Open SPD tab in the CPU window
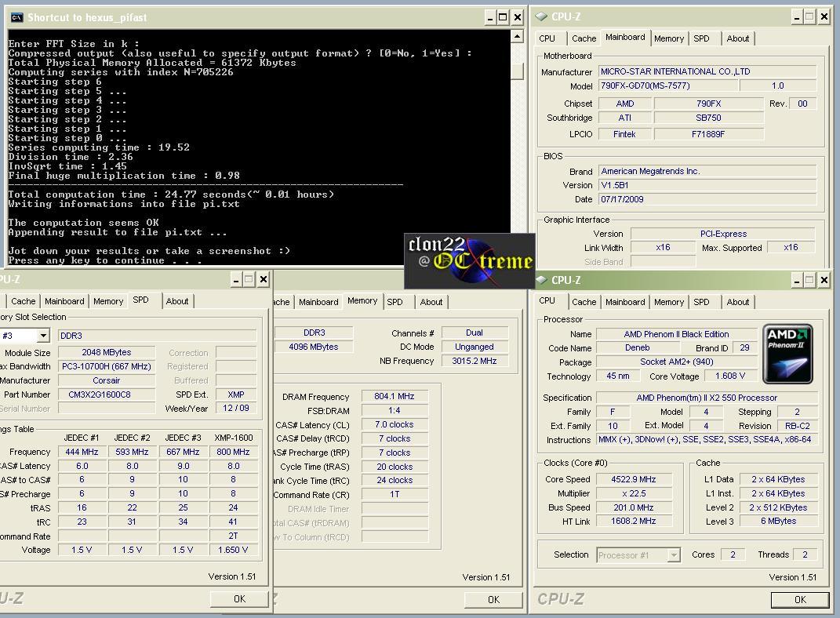This screenshot has height=618, width=840. coord(701,302)
